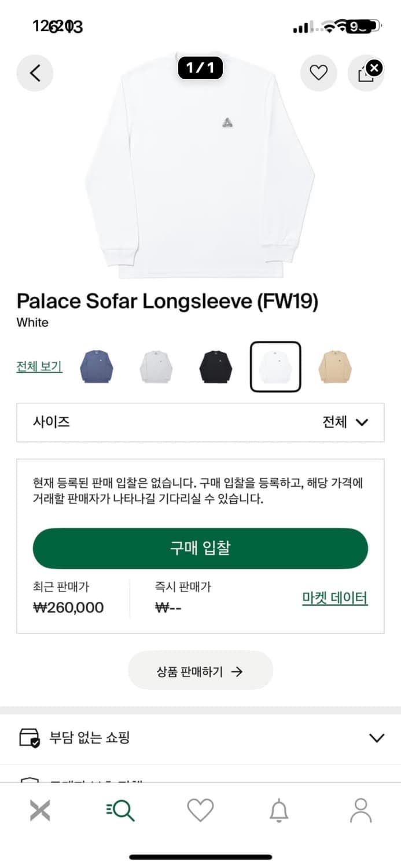
Task: Open saved items via bottom heart icon
Action: (200, 811)
